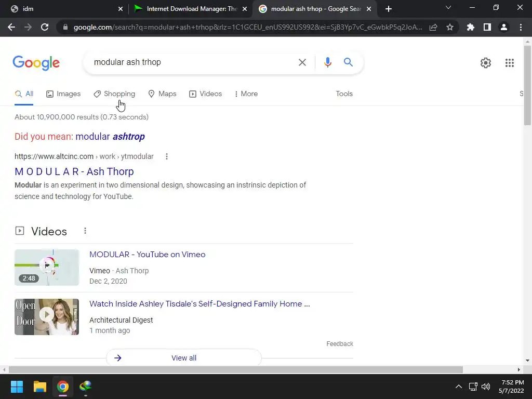Click View all videos button
Screen dimensions: 532x399
tap(184, 358)
